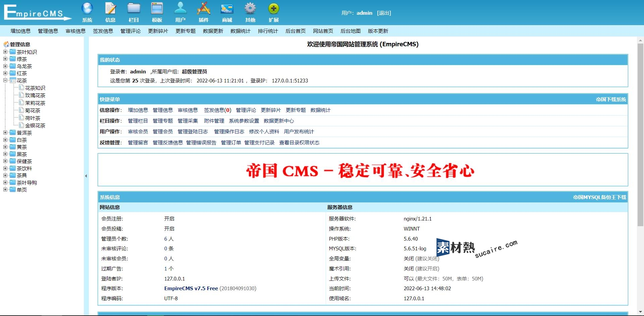
Task: Click the 花茶 open folder icon
Action: click(13, 80)
